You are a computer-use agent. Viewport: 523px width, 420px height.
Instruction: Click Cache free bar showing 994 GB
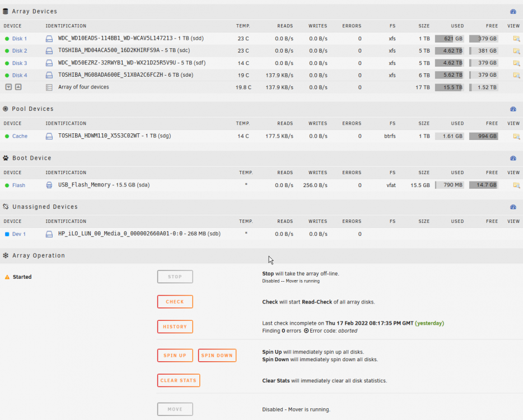click(x=484, y=136)
